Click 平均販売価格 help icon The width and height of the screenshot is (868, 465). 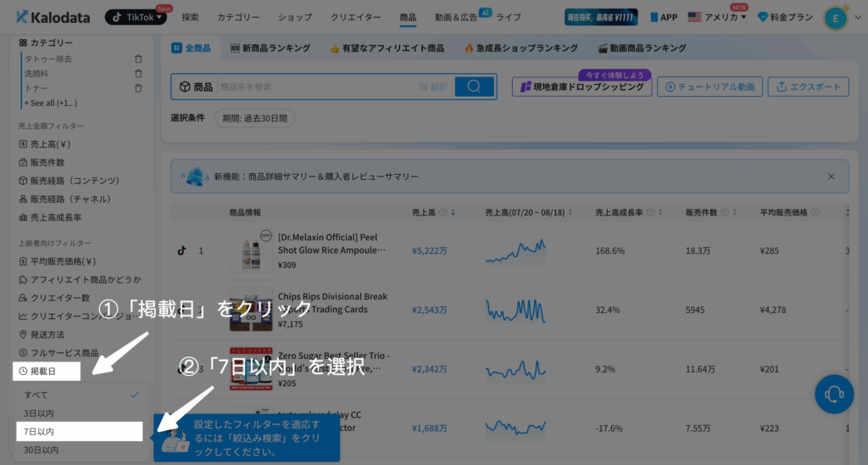815,213
